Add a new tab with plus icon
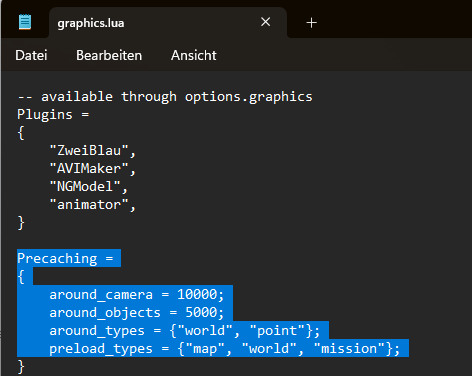The height and width of the screenshot is (376, 472). 311,23
